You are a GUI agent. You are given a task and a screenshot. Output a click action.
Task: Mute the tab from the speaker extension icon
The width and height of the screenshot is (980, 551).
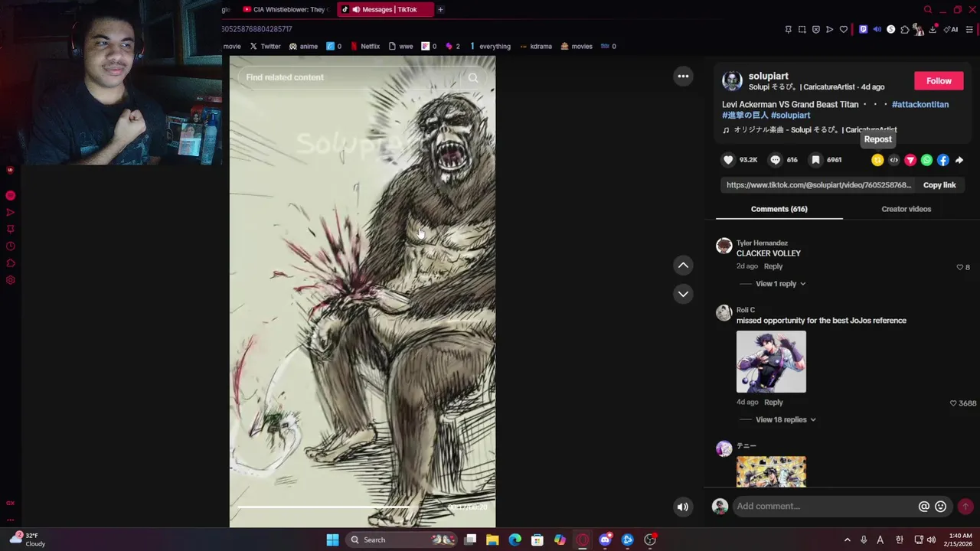coord(877,30)
